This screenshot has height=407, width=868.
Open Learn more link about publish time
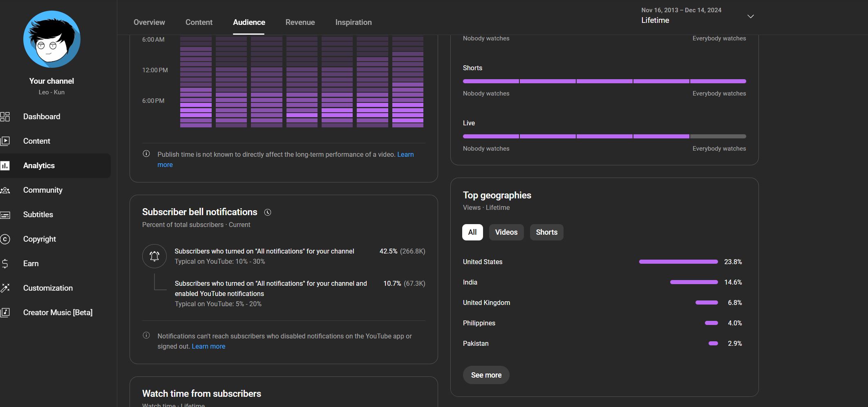click(x=405, y=155)
